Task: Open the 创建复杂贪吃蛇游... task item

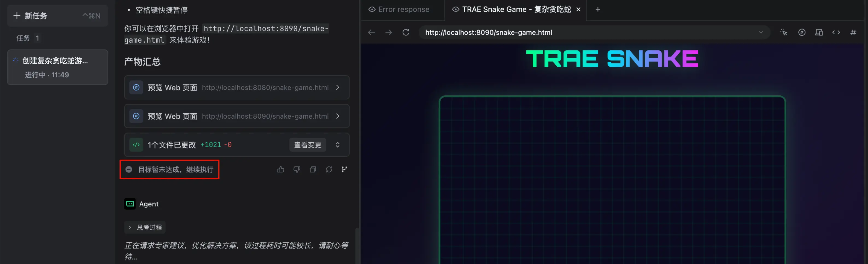Action: (58, 67)
